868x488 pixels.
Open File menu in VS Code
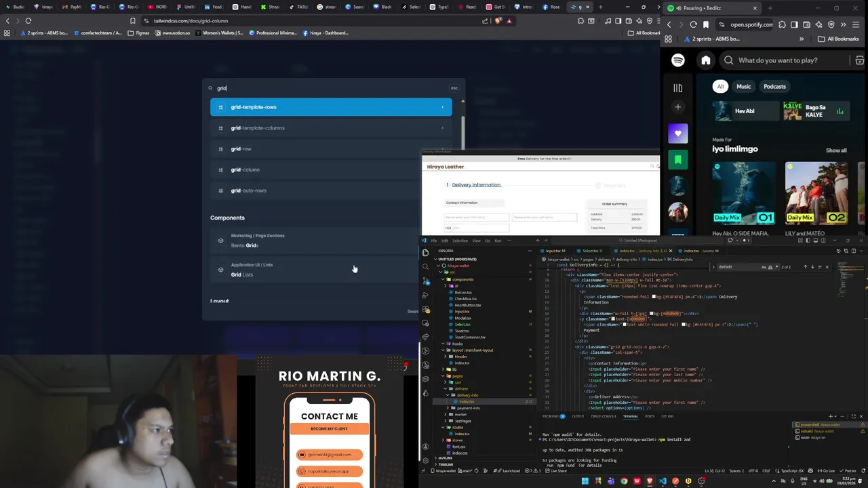click(x=434, y=241)
